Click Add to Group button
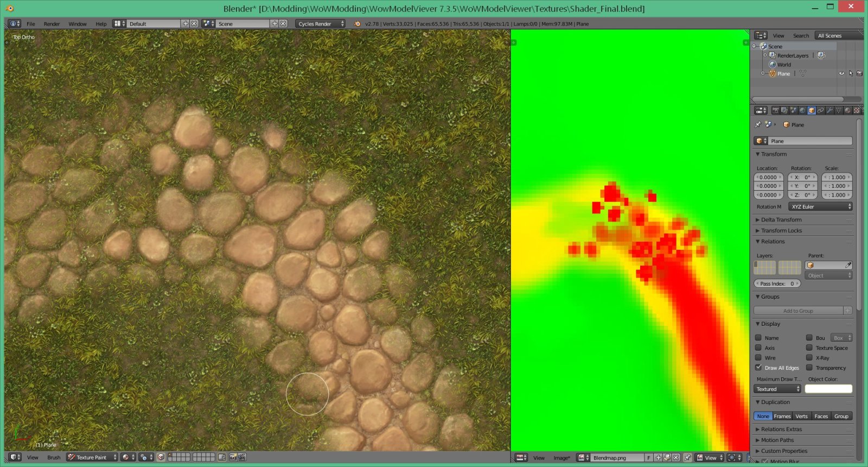Screen dimensions: 868x467 tap(798, 311)
